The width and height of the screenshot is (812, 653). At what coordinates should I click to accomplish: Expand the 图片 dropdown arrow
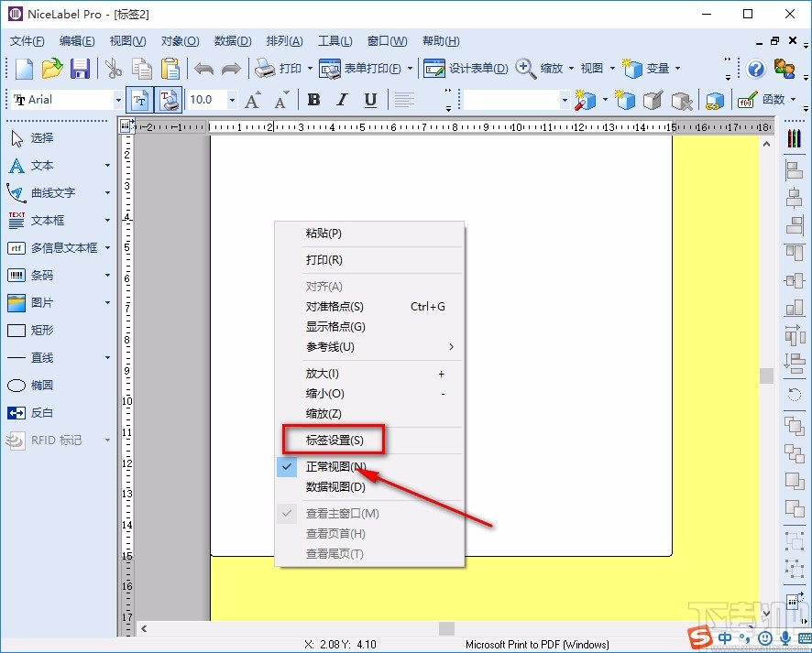tap(108, 303)
